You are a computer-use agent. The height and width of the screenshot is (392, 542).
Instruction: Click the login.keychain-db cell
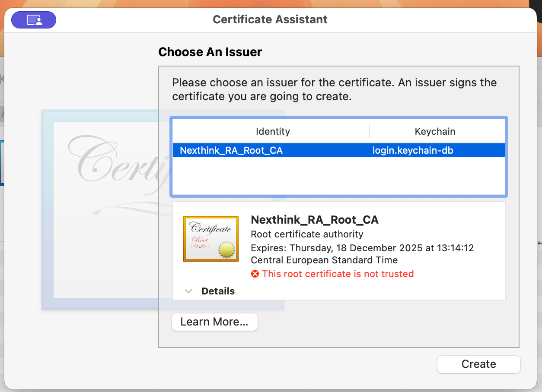point(413,150)
